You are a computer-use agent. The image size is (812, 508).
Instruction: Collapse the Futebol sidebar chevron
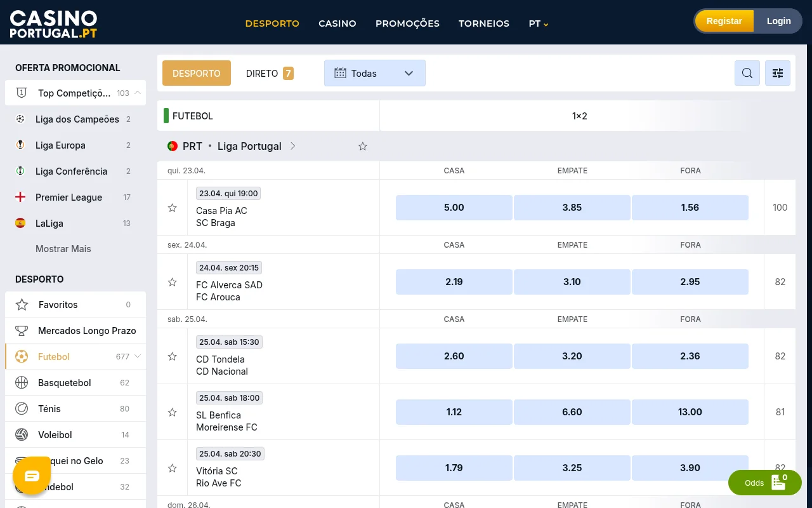coord(138,357)
